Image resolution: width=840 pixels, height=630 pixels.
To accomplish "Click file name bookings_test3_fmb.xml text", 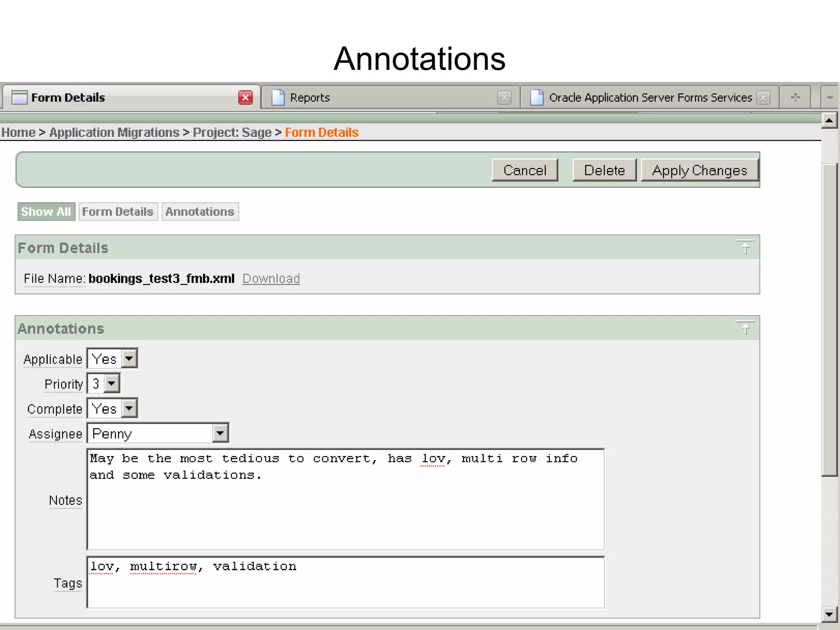I will click(162, 278).
